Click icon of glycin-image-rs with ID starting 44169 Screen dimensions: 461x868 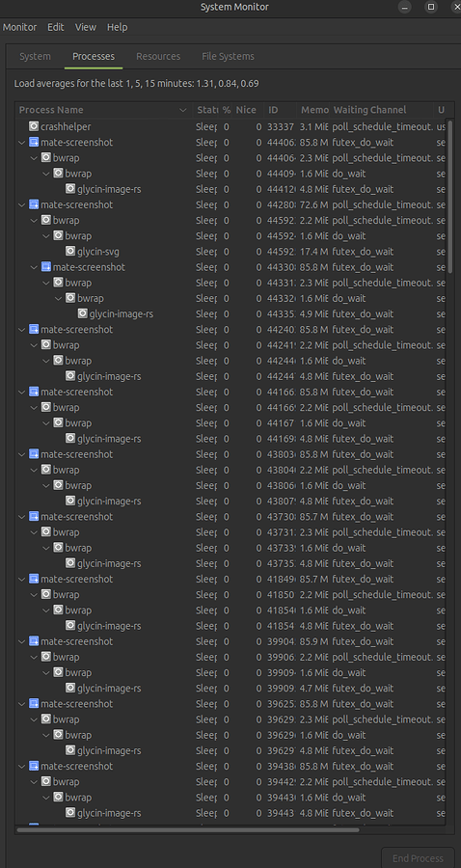tap(70, 439)
